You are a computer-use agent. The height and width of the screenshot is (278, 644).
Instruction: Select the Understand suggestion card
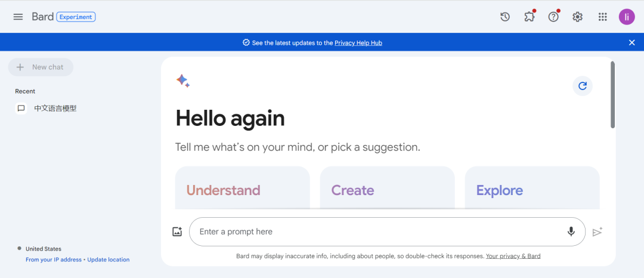tap(242, 188)
